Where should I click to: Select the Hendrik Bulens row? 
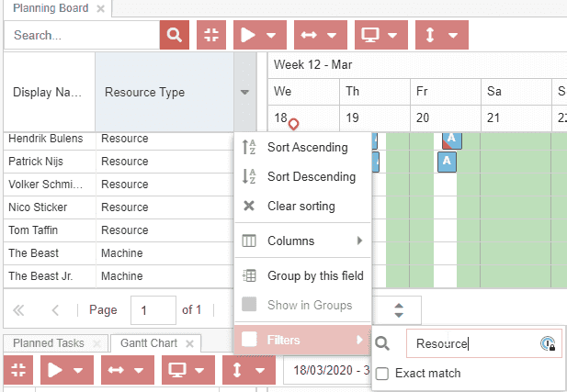tap(119, 139)
